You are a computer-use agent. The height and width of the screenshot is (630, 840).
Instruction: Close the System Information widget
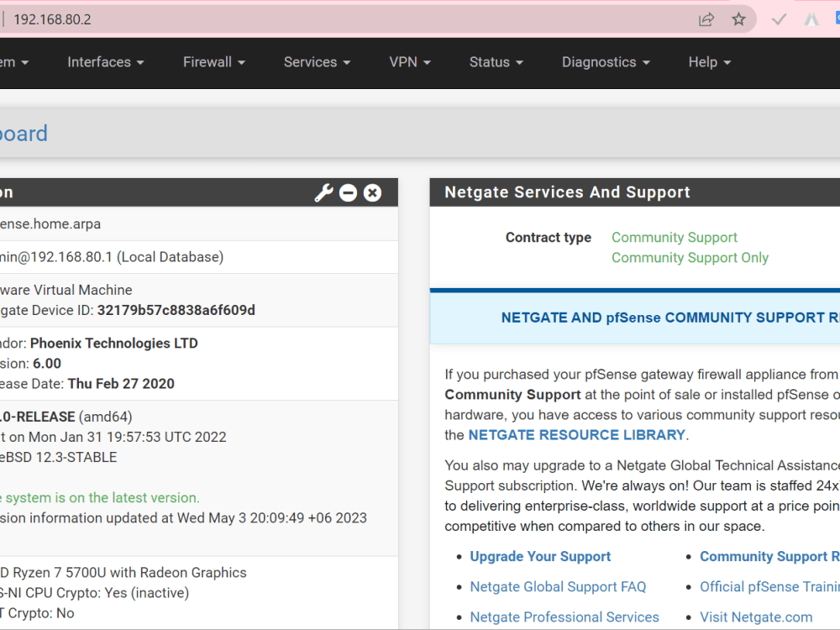[372, 193]
